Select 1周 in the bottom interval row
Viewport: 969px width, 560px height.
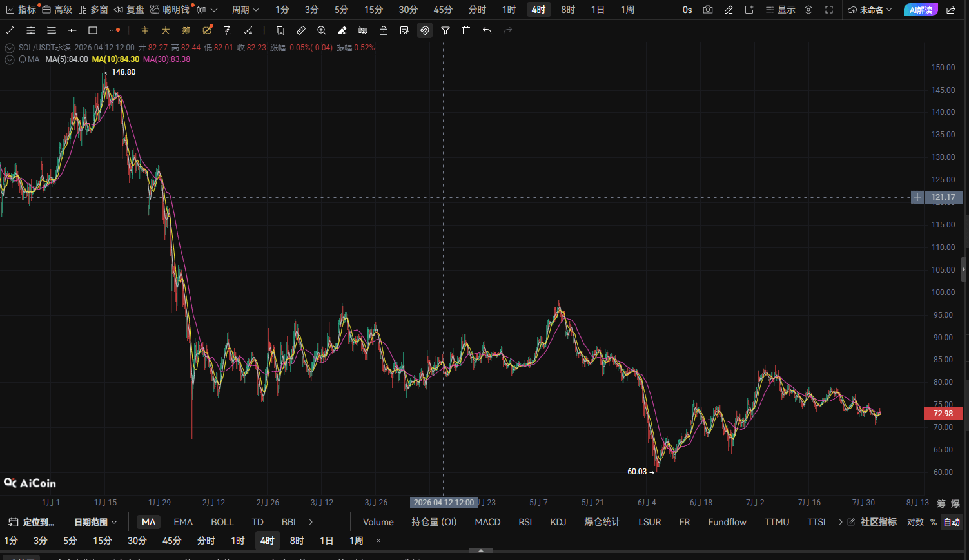[x=356, y=541]
